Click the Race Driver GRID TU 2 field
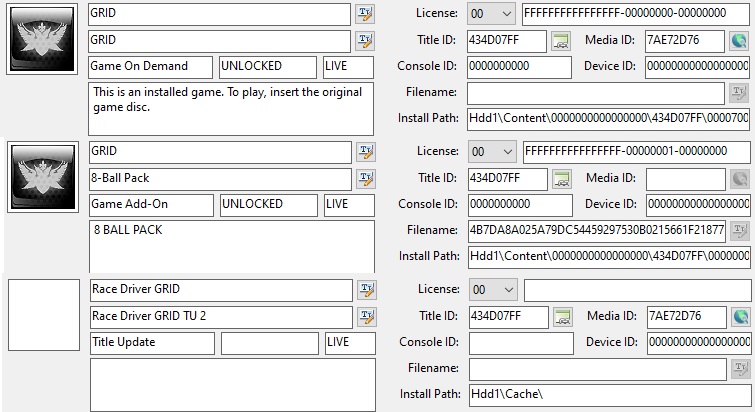Screen dimensions: 755x412 point(221,317)
